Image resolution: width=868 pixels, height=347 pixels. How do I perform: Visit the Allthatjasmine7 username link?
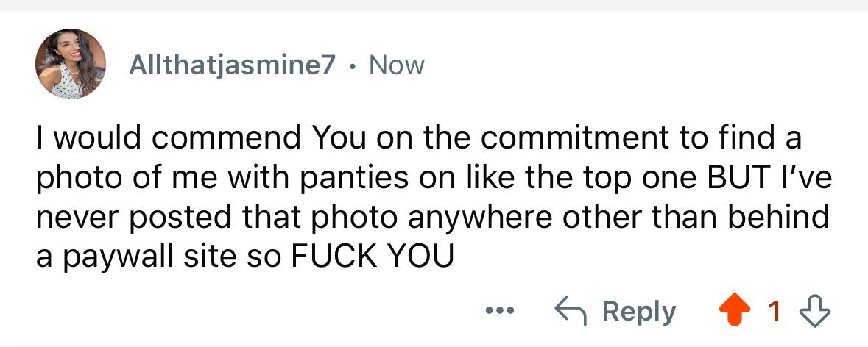[233, 65]
